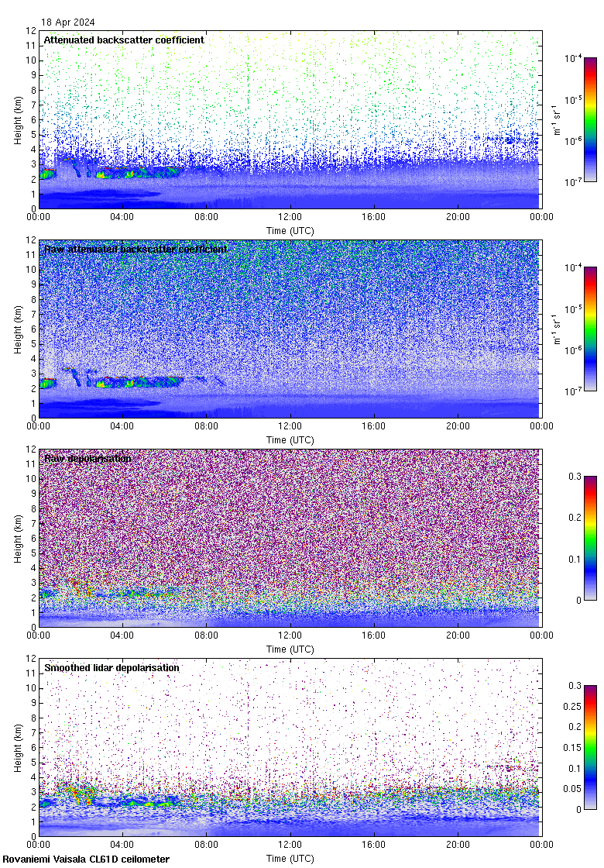The height and width of the screenshot is (868, 604).
Task: Click the 'Rovaniemi Vaisala CL61D ceilometer' footer text
Action: pyautogui.click(x=86, y=859)
